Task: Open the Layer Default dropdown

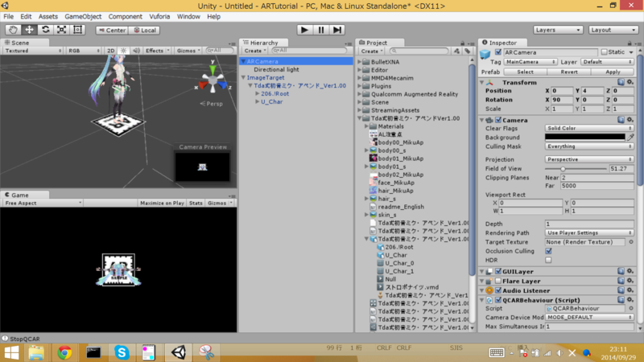Action: 607,62
